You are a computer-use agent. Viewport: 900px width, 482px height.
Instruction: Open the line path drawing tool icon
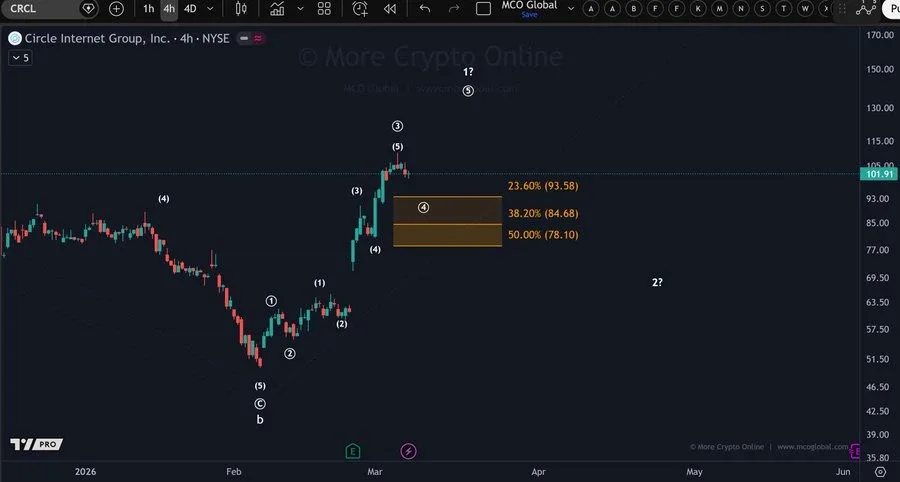(x=866, y=9)
